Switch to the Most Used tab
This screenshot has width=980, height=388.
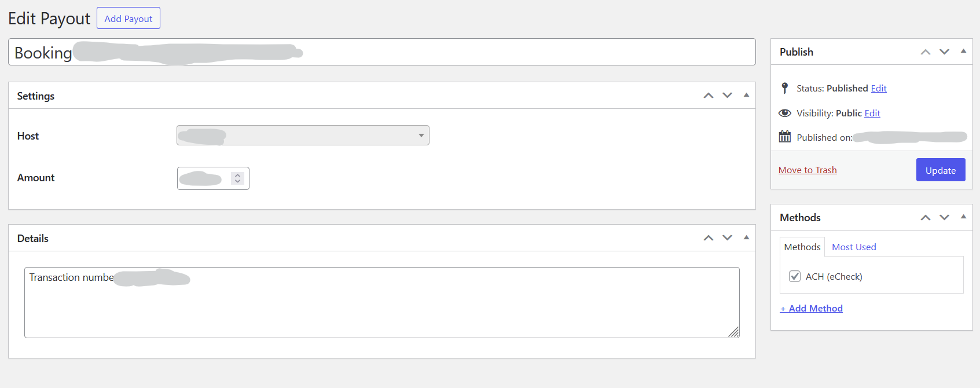(x=854, y=247)
